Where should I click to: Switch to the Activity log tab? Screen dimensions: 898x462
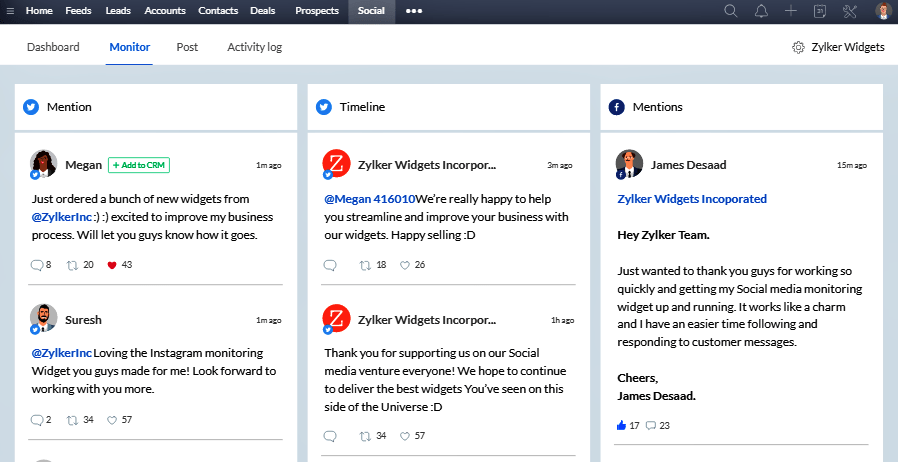coord(254,47)
